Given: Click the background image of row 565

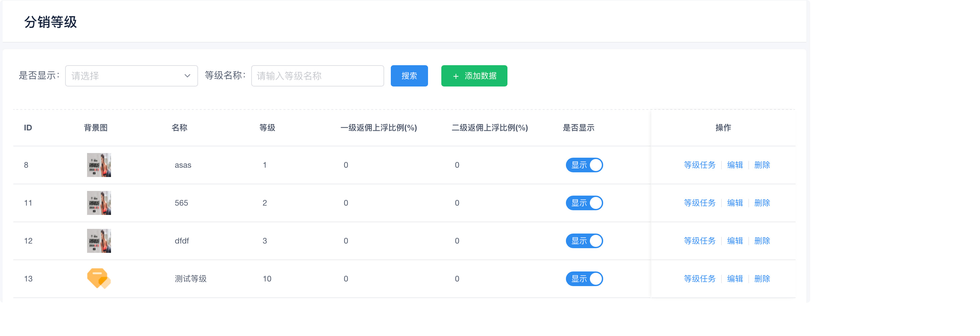Looking at the screenshot, I should (99, 203).
